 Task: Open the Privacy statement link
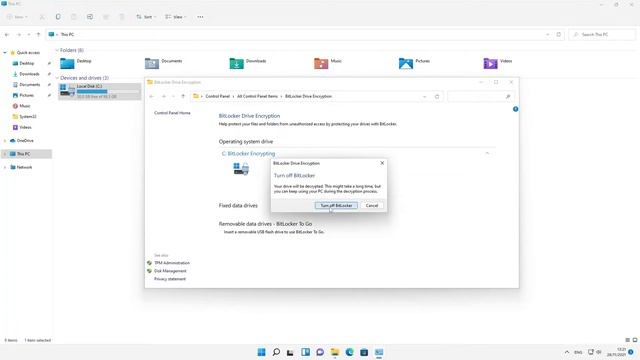point(170,279)
